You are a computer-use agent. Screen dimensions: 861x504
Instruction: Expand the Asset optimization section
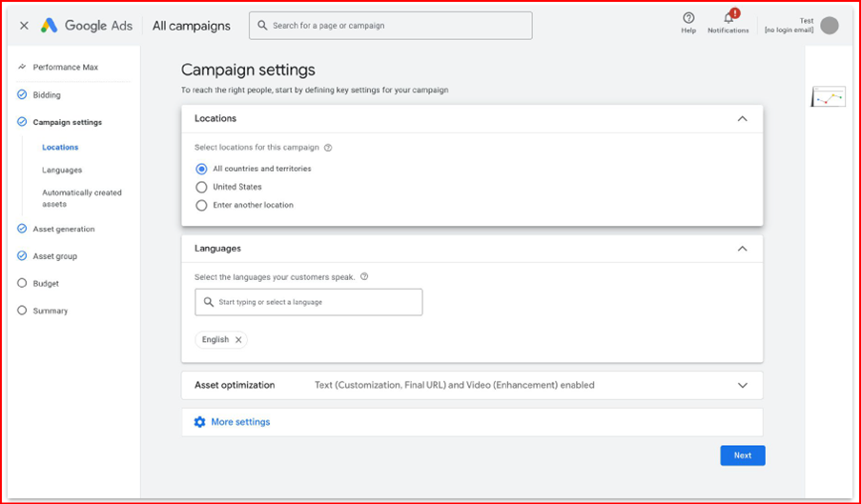(x=742, y=386)
